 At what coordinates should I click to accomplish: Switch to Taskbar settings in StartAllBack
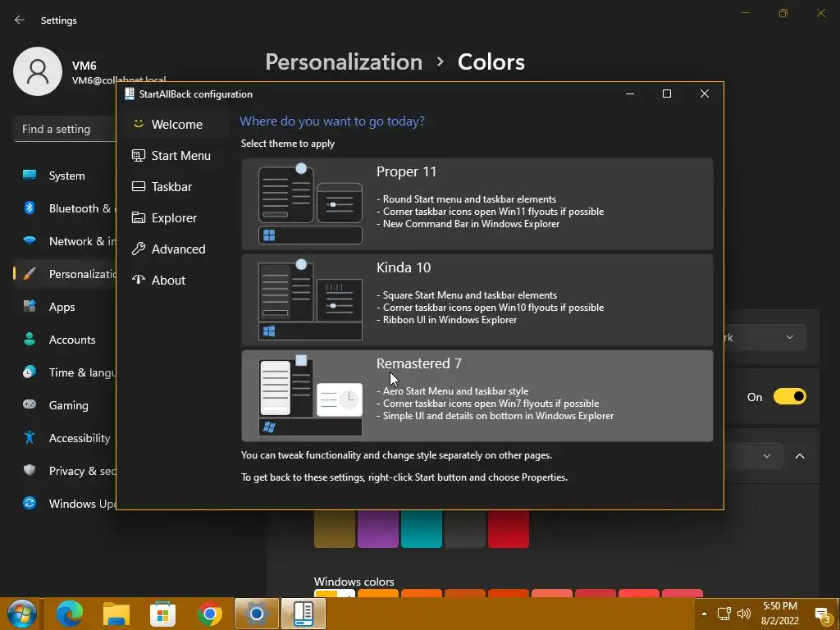pyautogui.click(x=176, y=186)
